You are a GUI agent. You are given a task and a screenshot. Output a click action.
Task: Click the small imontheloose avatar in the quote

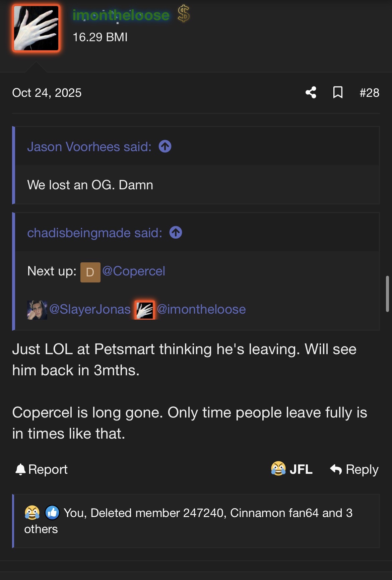tap(145, 310)
